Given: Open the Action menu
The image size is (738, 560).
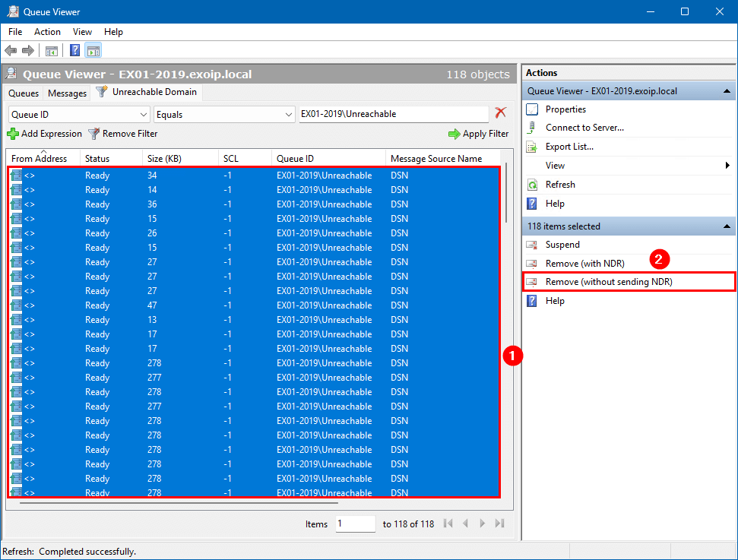Looking at the screenshot, I should click(47, 32).
